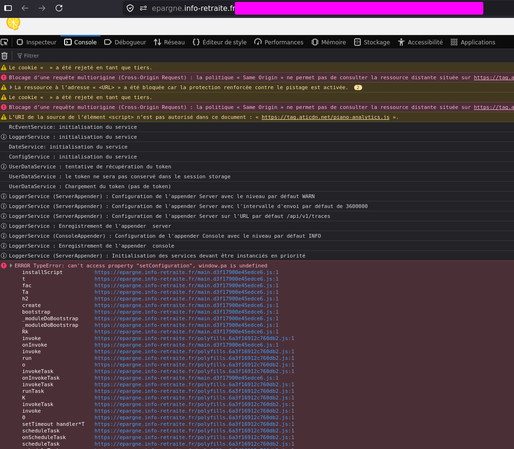This screenshot has width=514, height=449.
Task: Open the piano-analytics.js script link
Action: [325, 117]
